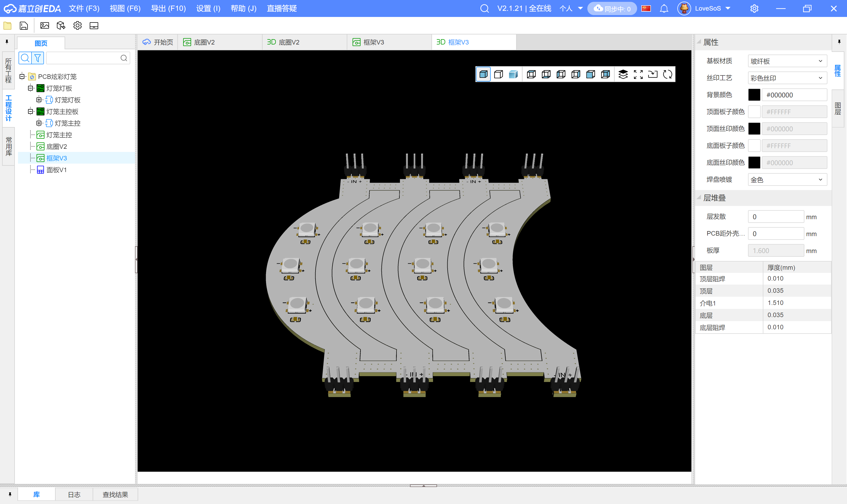
Task: Switch to the 3D 底圈V2 tab
Action: click(x=283, y=42)
